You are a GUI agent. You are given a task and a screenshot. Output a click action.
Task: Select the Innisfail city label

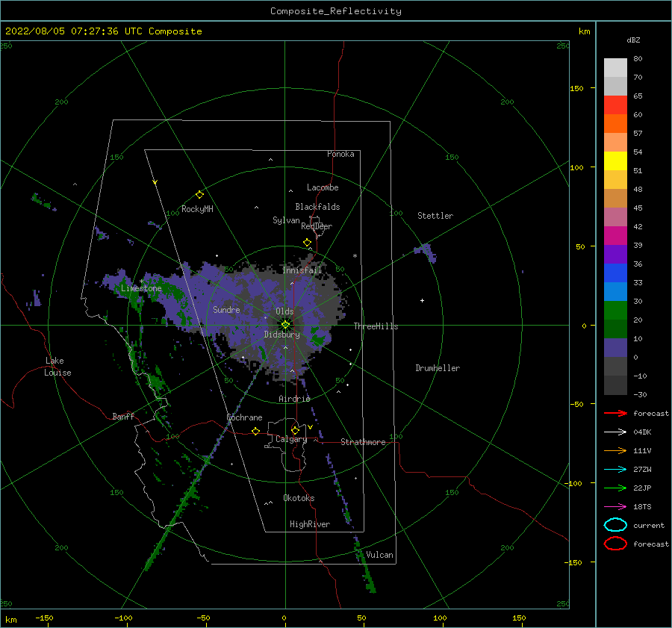pos(302,270)
